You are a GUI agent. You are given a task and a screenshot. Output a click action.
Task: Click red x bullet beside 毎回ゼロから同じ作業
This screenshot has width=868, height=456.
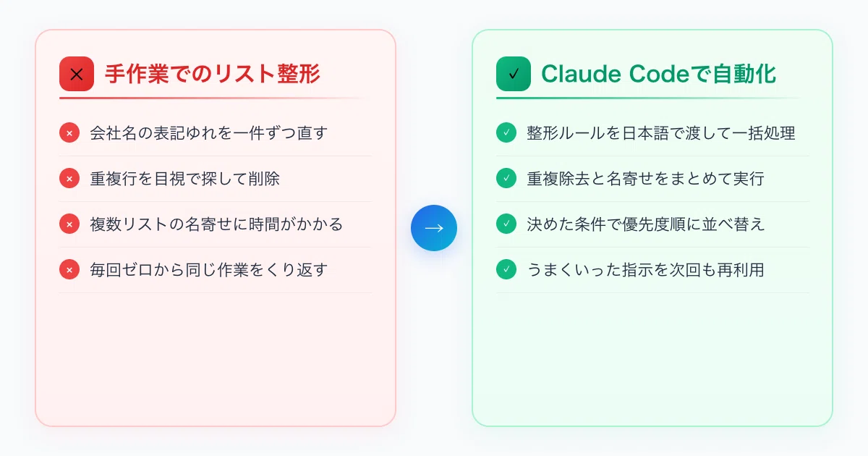tap(69, 270)
